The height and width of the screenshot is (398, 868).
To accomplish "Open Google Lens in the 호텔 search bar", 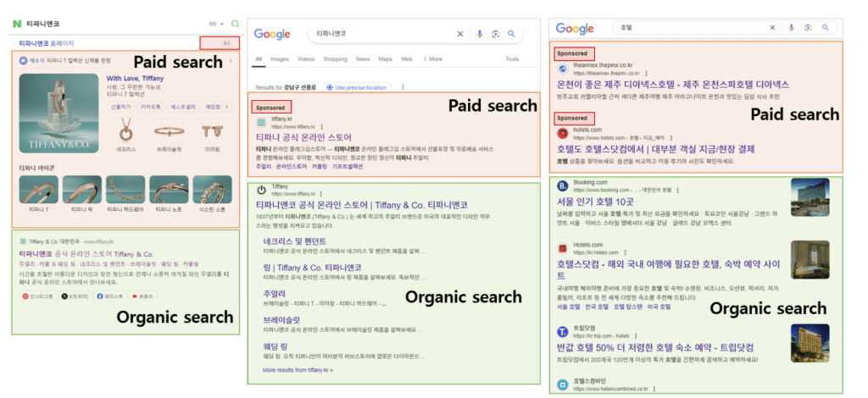I will pos(808,28).
